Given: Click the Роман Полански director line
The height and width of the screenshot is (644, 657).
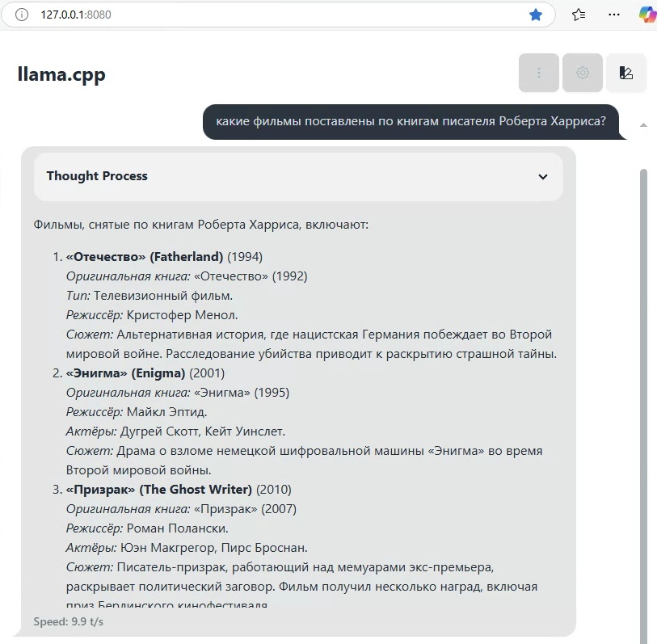Looking at the screenshot, I should [147, 528].
